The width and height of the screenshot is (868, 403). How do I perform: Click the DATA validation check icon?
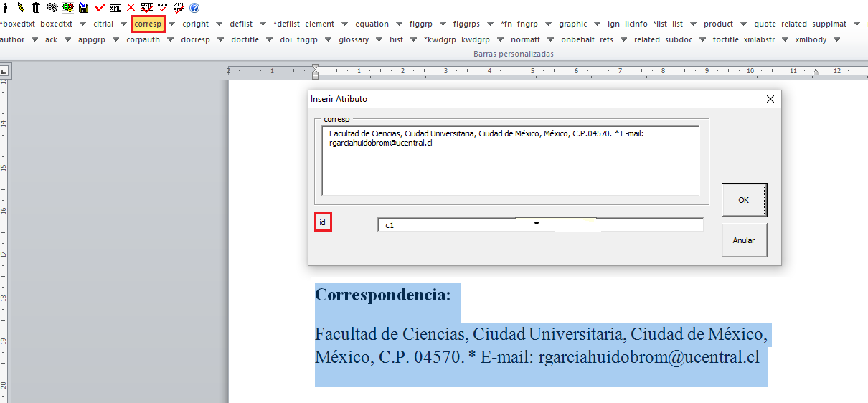click(x=162, y=7)
